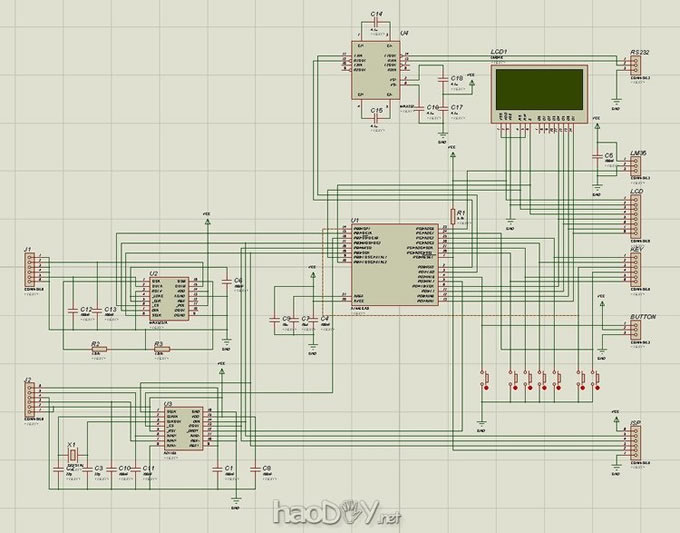680x533 pixels.
Task: Select the R2 resistor
Action: coord(97,348)
